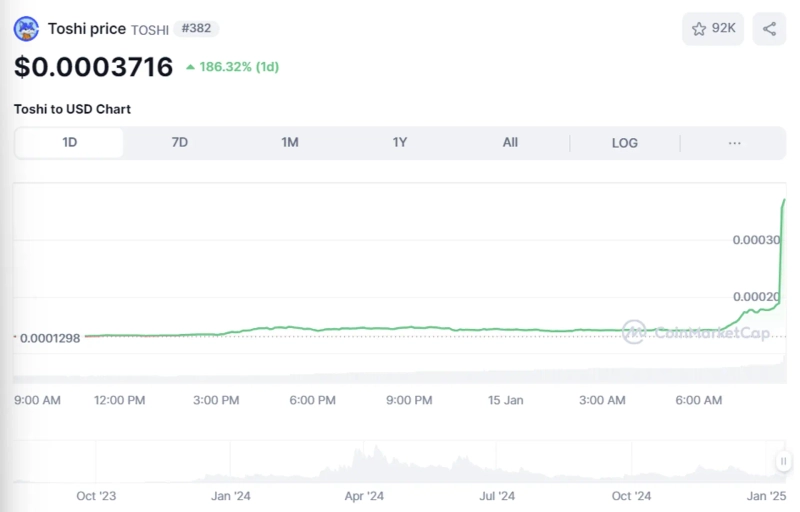Click the 15 Jan marker on time axis
The width and height of the screenshot is (800, 512).
click(x=505, y=400)
